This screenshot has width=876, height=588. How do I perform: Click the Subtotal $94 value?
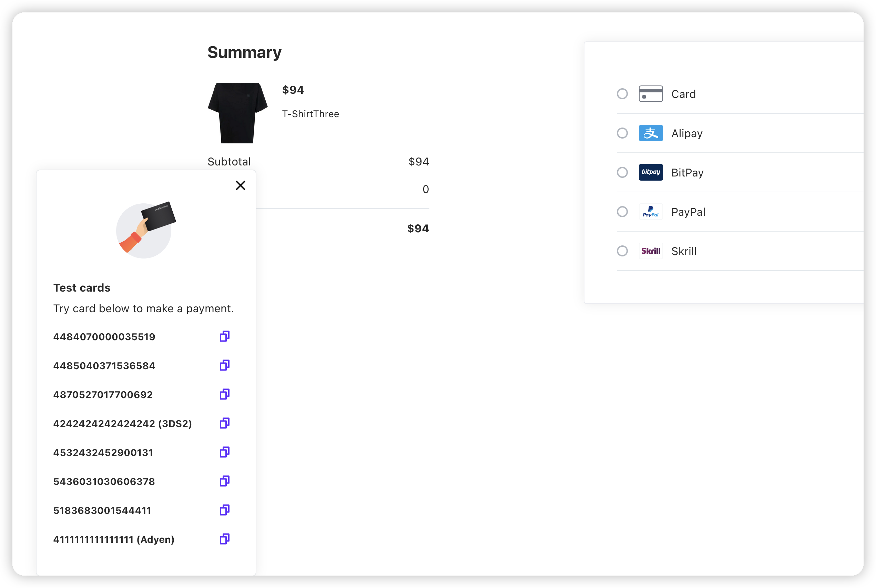point(419,162)
